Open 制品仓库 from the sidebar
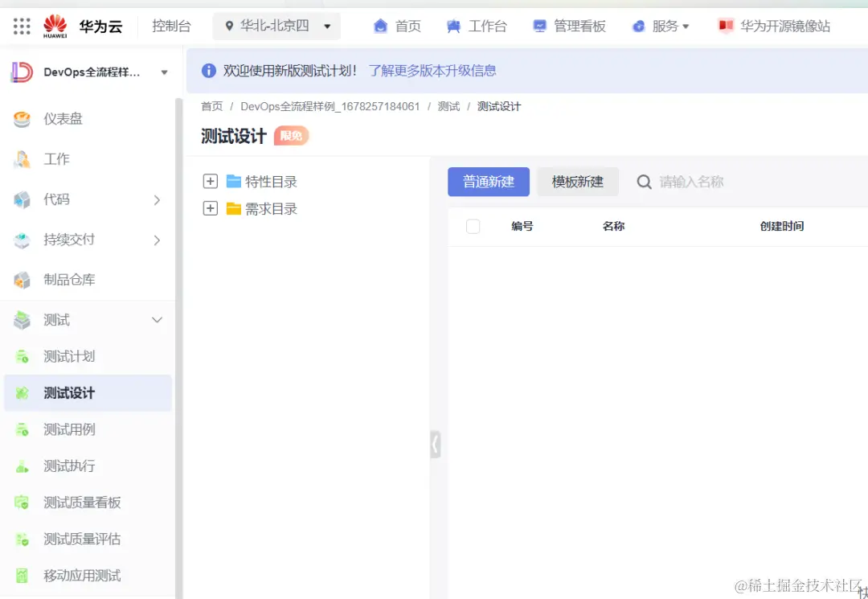The height and width of the screenshot is (599, 868). pyautogui.click(x=70, y=281)
